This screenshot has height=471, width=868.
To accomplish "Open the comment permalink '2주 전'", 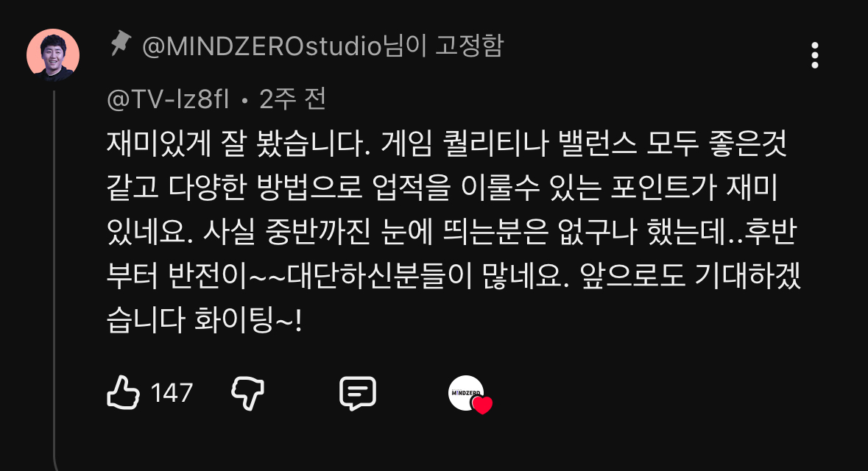I will point(292,99).
